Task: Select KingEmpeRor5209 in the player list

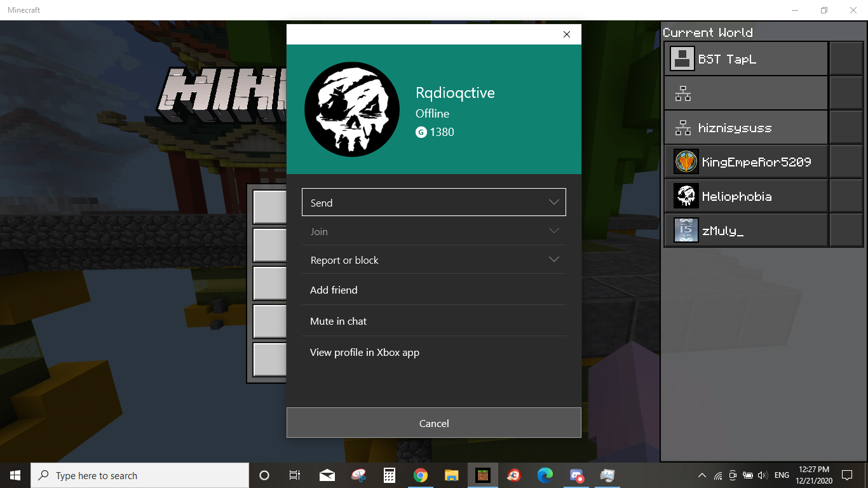Action: tap(746, 162)
